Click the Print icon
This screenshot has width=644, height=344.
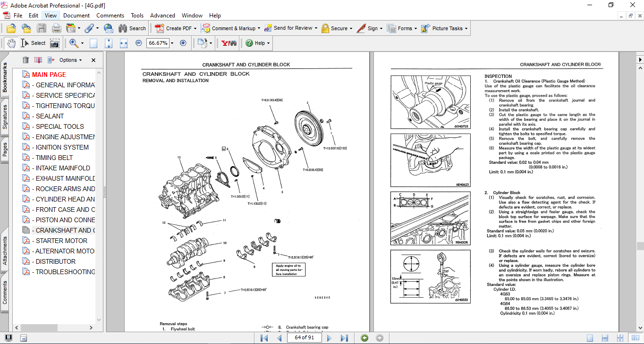click(56, 28)
